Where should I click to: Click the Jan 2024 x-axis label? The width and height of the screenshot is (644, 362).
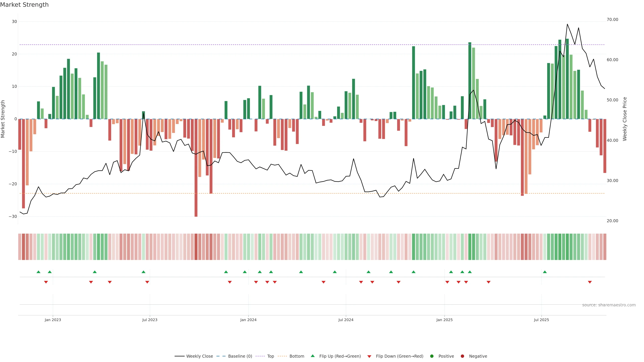pos(248,320)
